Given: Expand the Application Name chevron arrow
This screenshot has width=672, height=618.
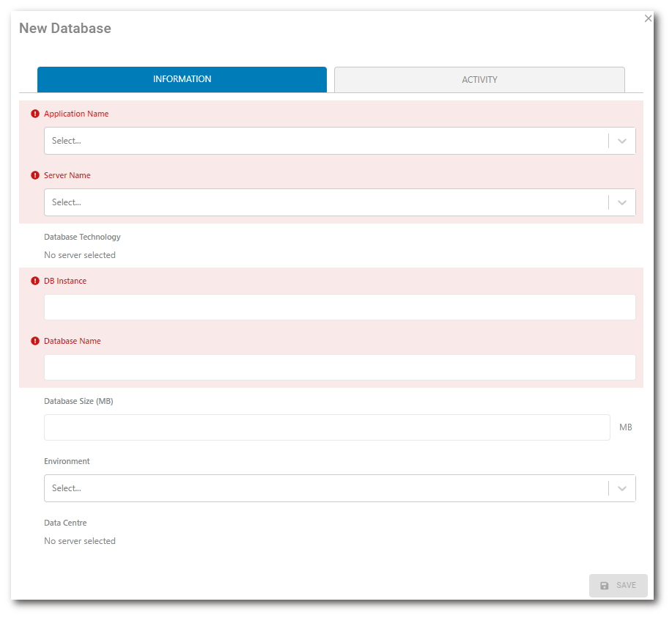Looking at the screenshot, I should point(622,141).
